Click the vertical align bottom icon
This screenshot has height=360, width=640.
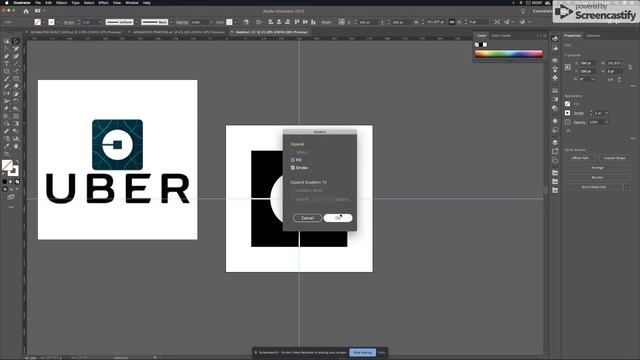313,22
